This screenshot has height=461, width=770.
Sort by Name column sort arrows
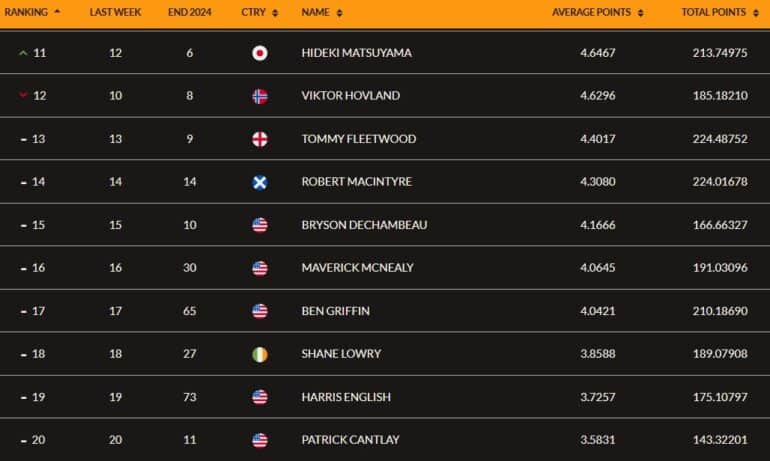pos(339,13)
